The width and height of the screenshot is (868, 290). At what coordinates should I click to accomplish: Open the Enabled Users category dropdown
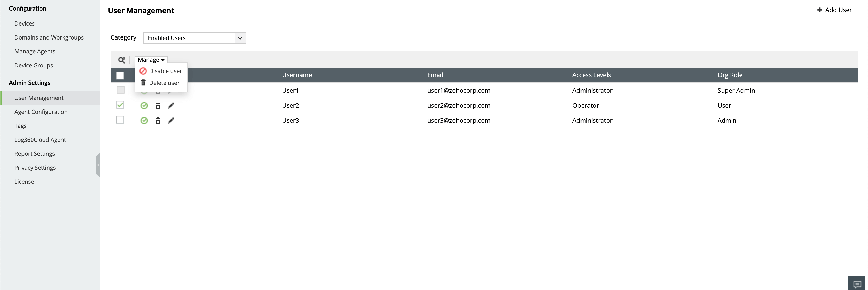click(x=195, y=38)
